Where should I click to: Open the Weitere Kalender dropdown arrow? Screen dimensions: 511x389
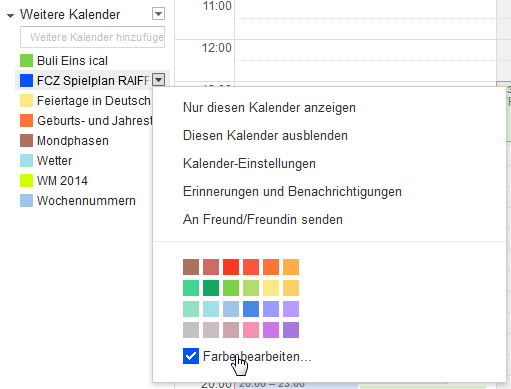(158, 14)
